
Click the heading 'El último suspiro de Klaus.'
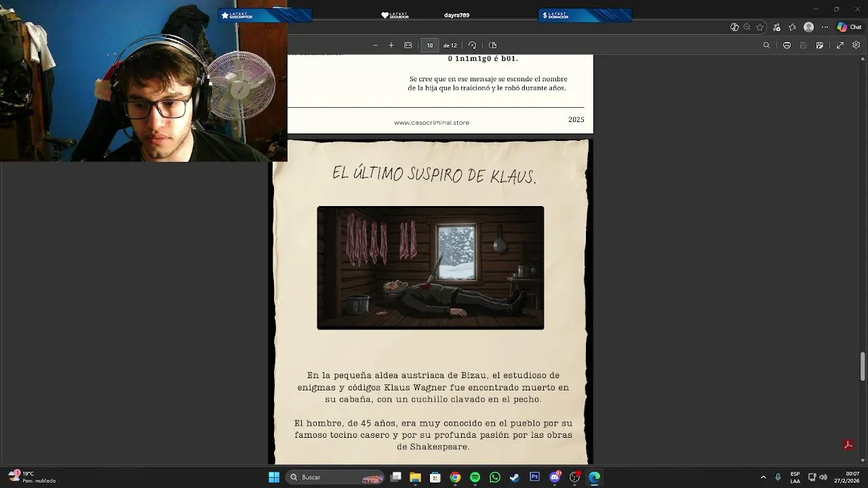[x=434, y=175]
